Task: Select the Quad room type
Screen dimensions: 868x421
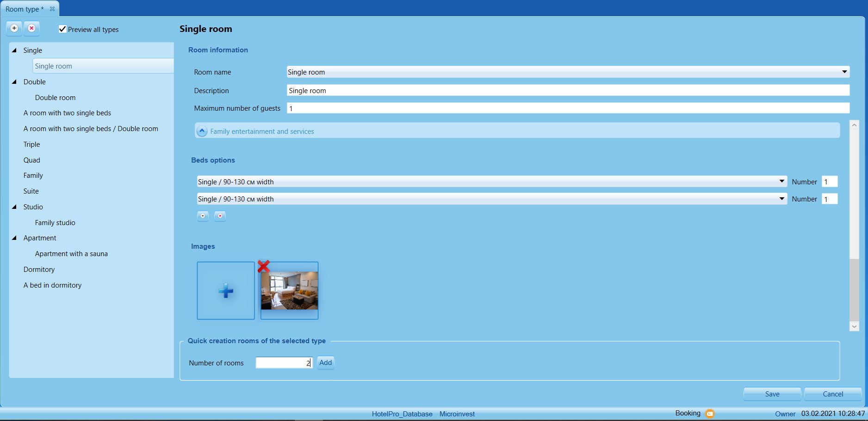Action: pos(31,160)
